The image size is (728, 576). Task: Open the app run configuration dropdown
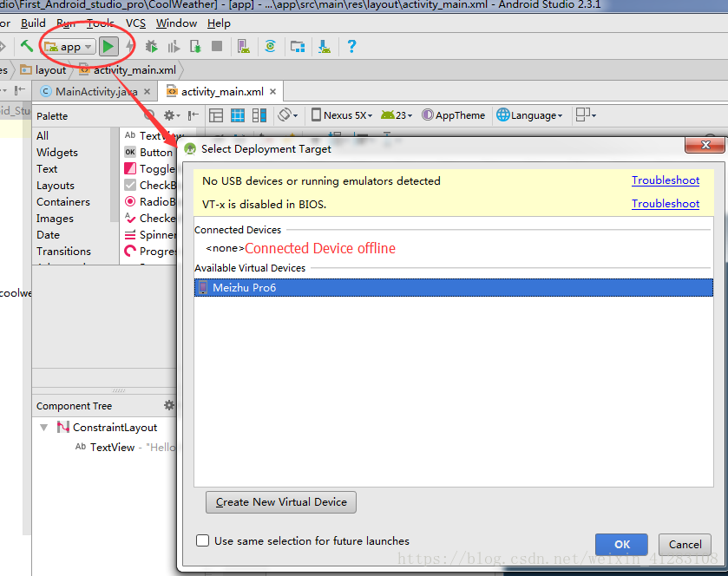point(69,47)
